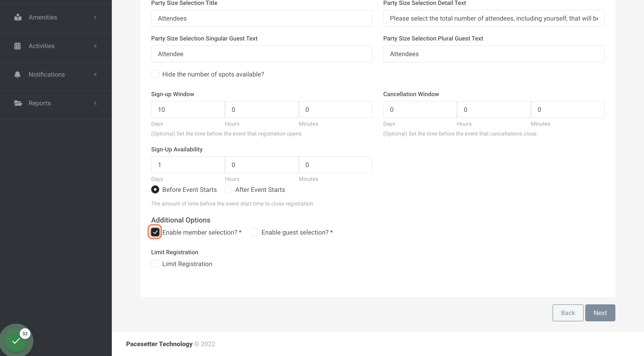Open the Activities sidebar menu

click(x=56, y=46)
